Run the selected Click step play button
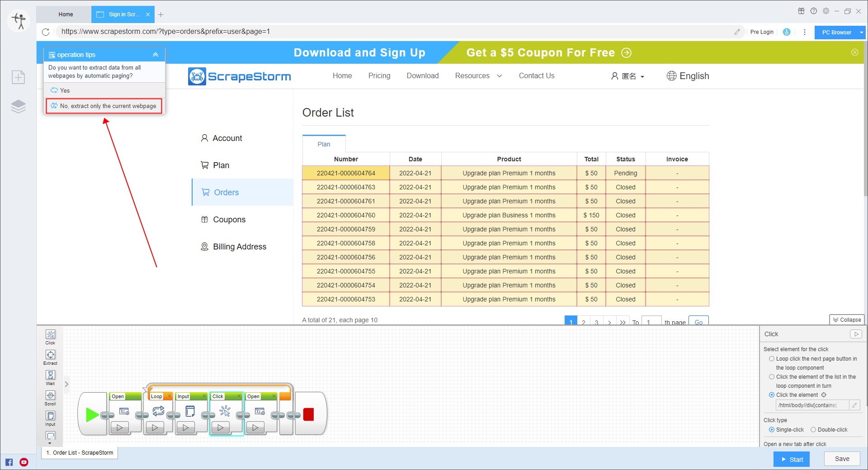Screen dimensions: 868x470 pyautogui.click(x=221, y=428)
